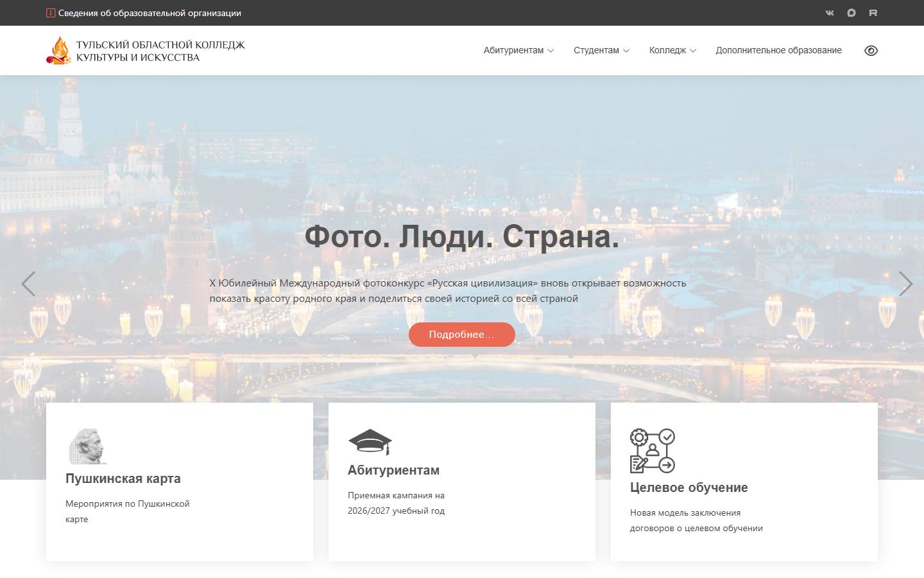Click the Целевое обучение gears-and-checklist icon
Image resolution: width=924 pixels, height=578 pixels.
[653, 451]
